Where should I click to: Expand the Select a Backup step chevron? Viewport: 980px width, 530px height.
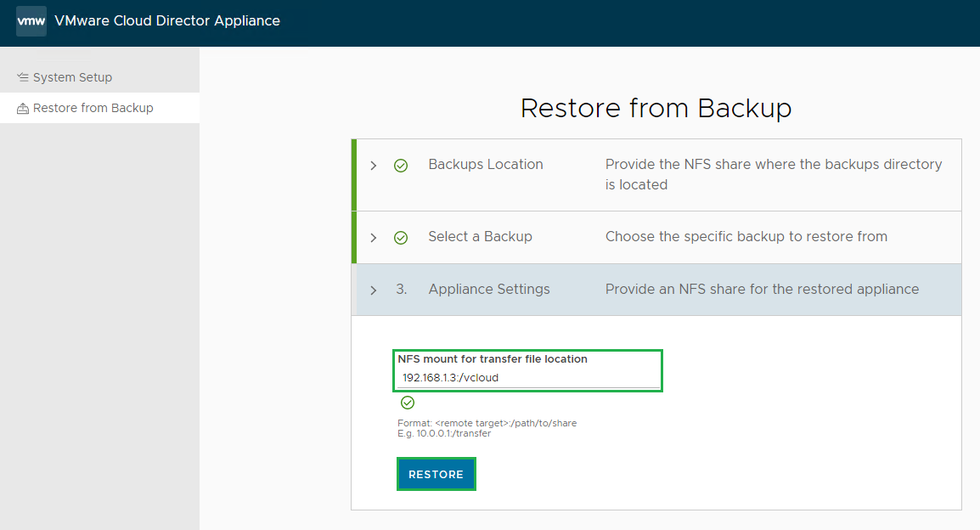click(374, 238)
